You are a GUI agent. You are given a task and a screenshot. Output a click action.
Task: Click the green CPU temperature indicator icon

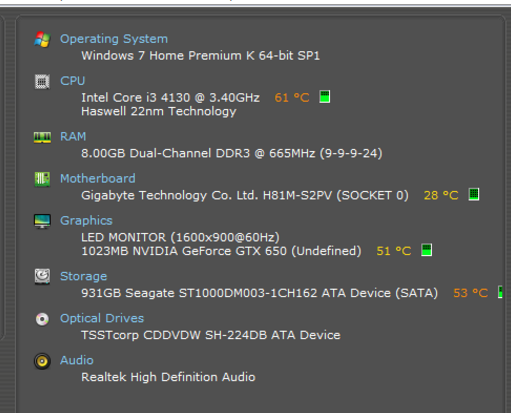325,97
